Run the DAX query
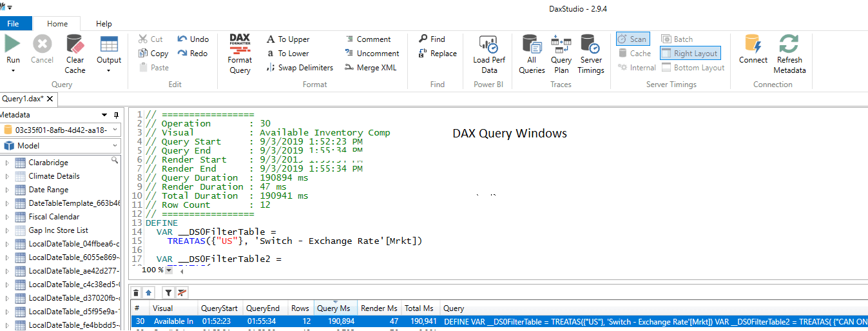 tap(13, 49)
